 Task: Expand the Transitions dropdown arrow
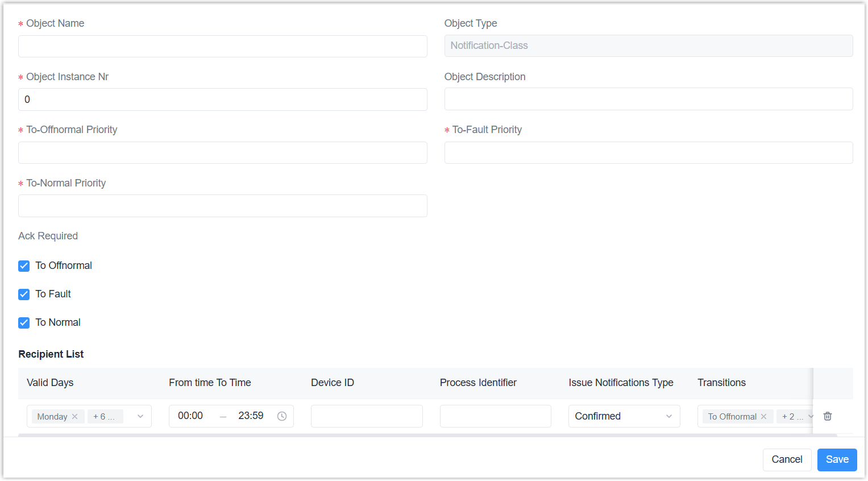pos(810,416)
